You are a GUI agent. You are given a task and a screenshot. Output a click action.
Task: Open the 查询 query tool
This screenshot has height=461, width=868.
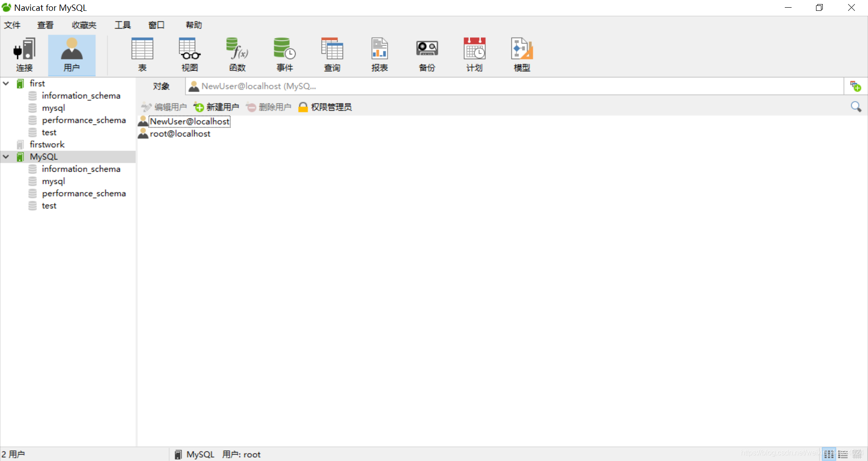click(x=332, y=55)
